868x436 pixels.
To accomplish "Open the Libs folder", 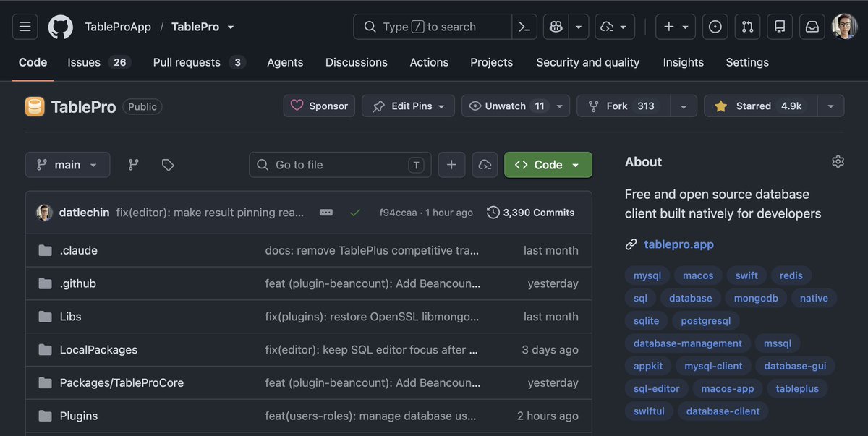I will (x=70, y=317).
